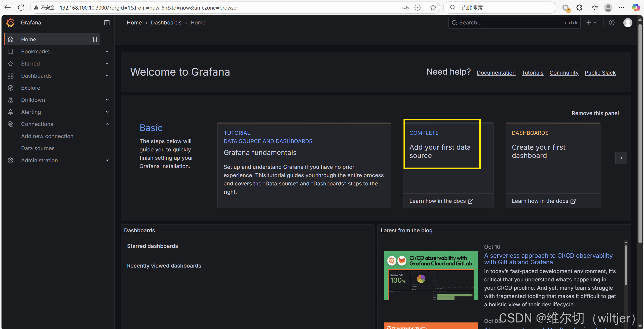
Task: Open the plus New dropdown menu
Action: click(591, 23)
